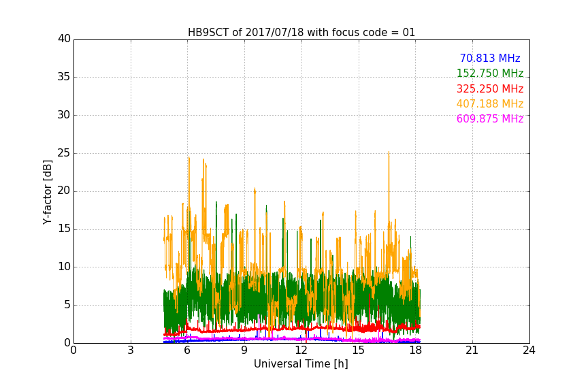Click the y-axis tick label 10
Screen dimensions: 588x392
64,267
